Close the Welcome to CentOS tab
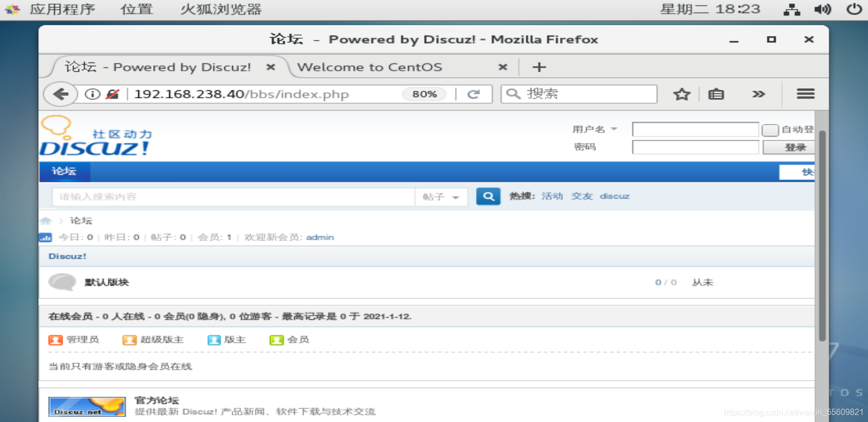 point(503,67)
